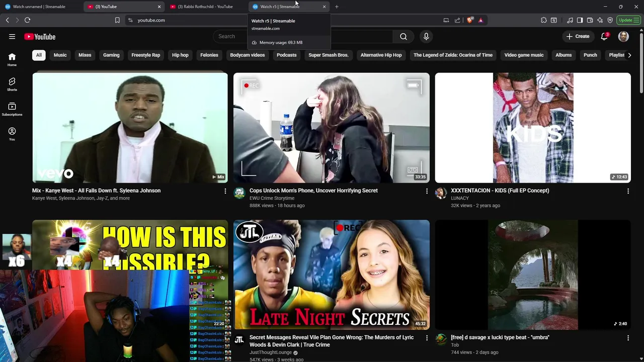The height and width of the screenshot is (362, 644).
Task: Open the Brave VPN shield icon
Action: click(610, 20)
